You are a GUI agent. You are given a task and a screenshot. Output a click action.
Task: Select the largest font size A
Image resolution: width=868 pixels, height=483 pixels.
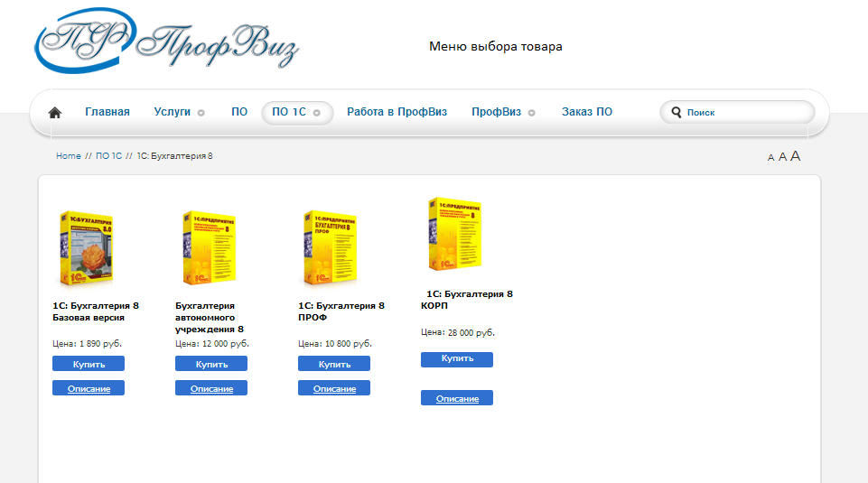tap(795, 156)
